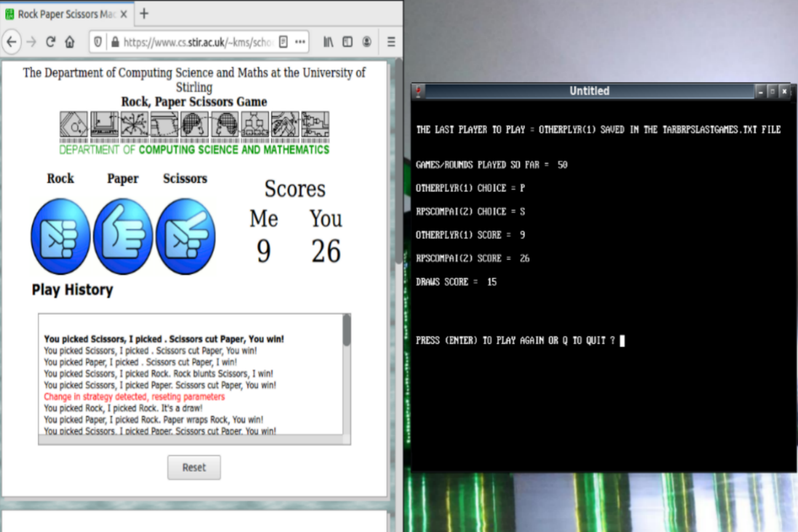
Task: Click history line "Rock blunts Scissors, I win!"
Action: click(x=159, y=374)
